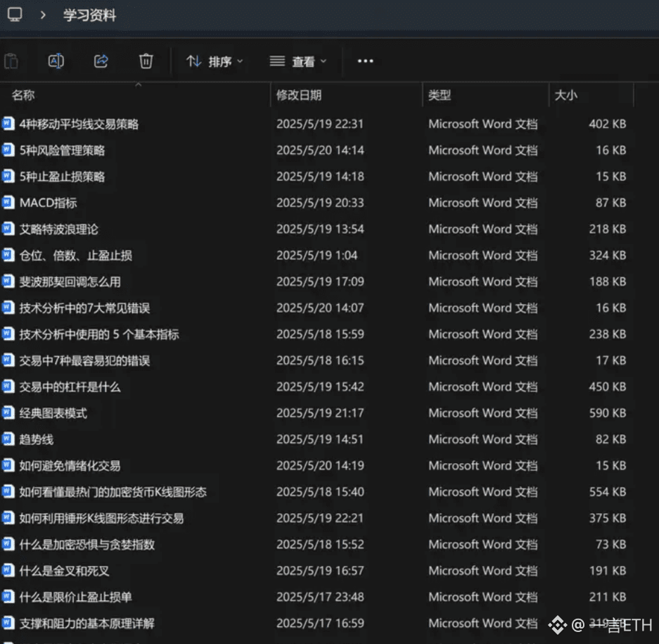Open the 排序 sort dropdown
Image resolution: width=659 pixels, height=644 pixels.
(x=215, y=62)
